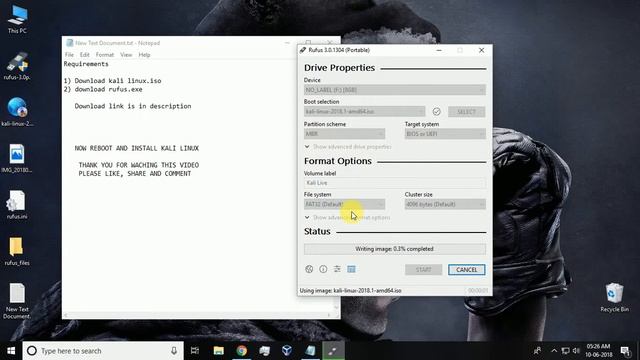Open Windows Start menu
The image size is (640, 360).
11,351
